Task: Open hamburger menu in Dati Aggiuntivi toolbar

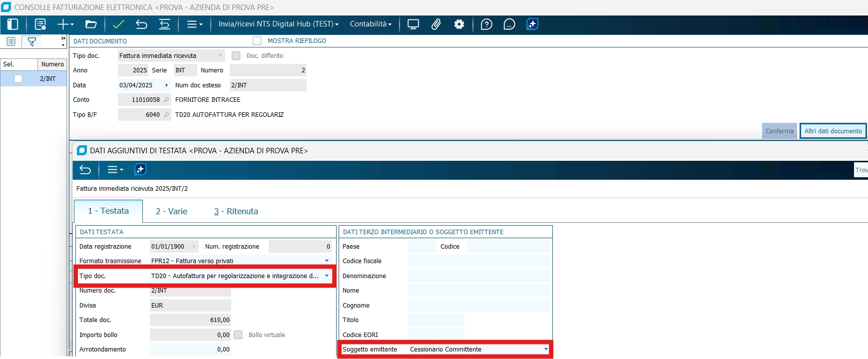Action: coord(115,170)
